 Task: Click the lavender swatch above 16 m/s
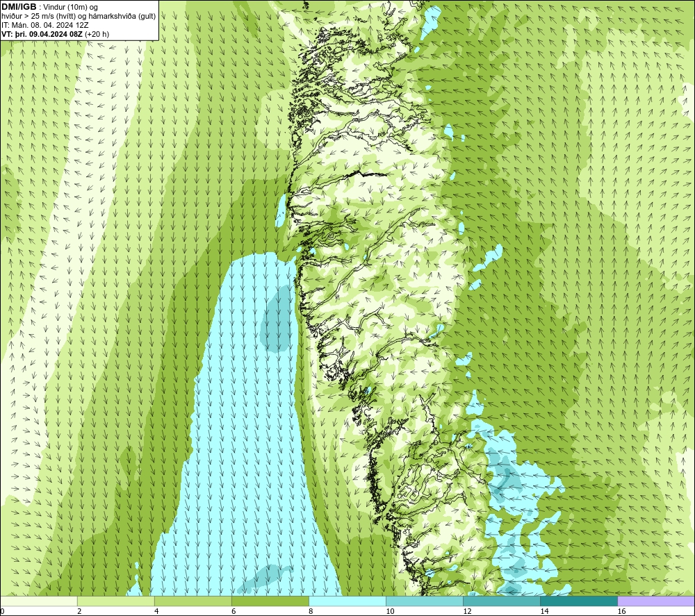(656, 601)
